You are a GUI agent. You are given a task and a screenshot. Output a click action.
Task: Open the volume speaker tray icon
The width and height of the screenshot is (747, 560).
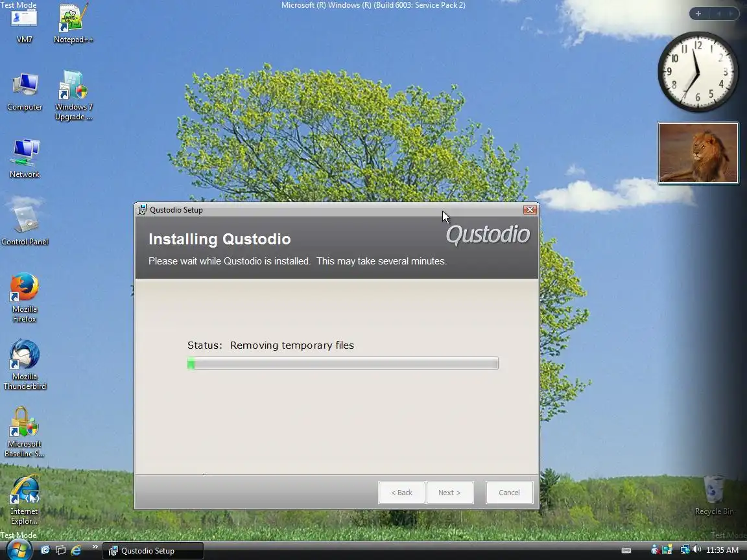coord(696,550)
